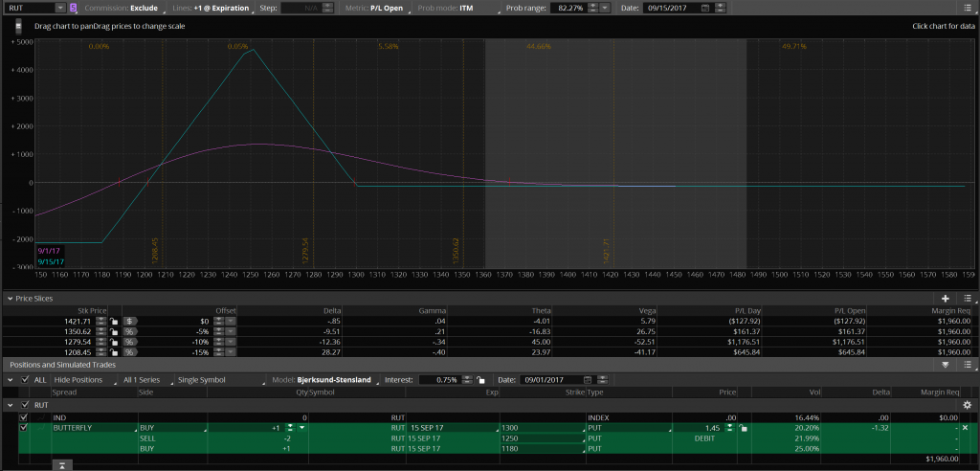Click the chart vertical zoom slider handle
Viewport: 980px width, 471px height.
(x=19, y=26)
